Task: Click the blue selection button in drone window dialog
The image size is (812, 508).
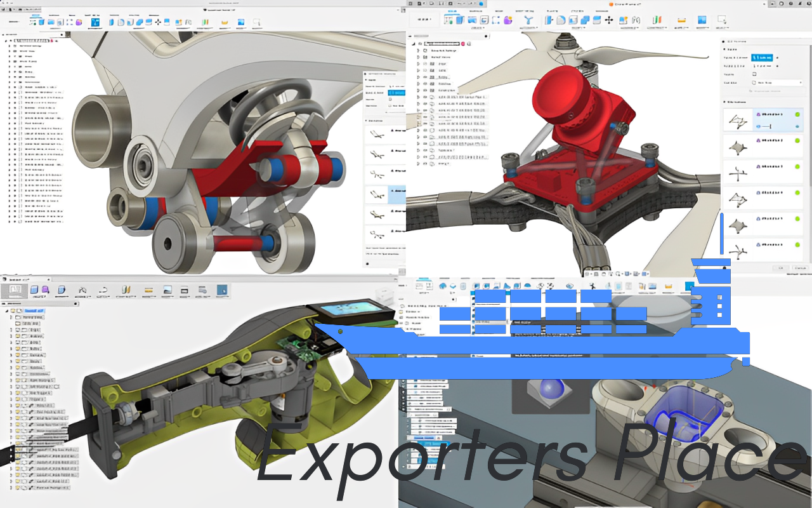Action: click(762, 58)
